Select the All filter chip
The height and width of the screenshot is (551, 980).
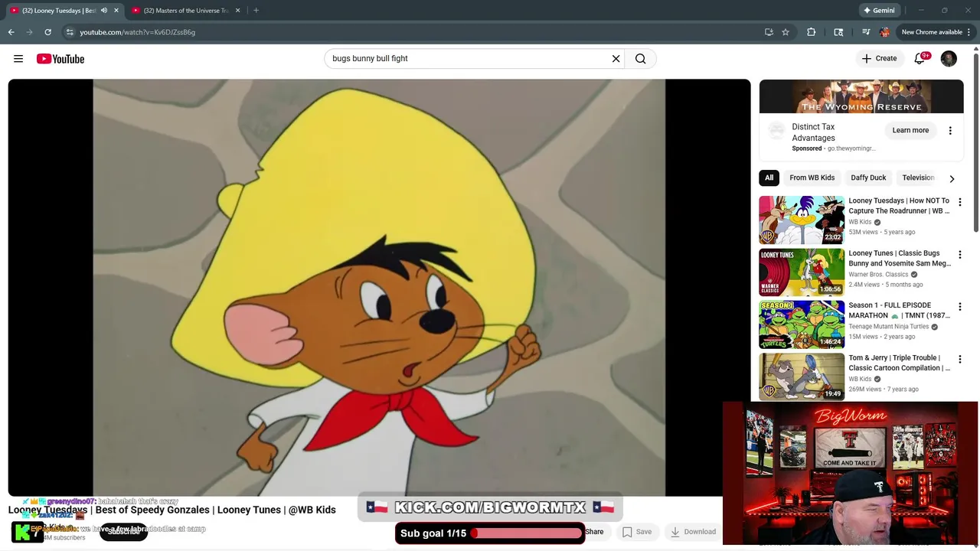point(769,178)
